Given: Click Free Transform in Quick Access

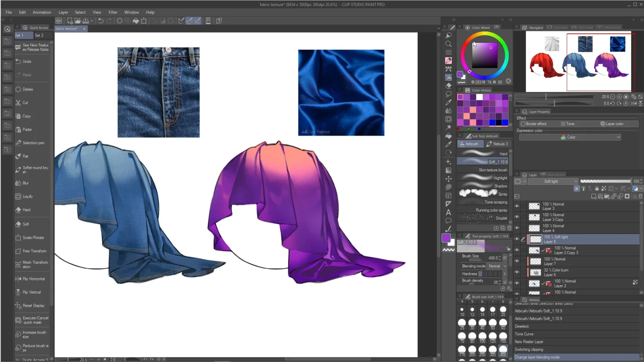Looking at the screenshot, I should 32,251.
